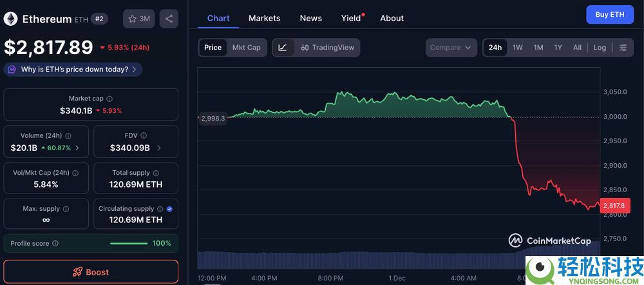Show the Vol/Mkt Cap info icon
The height and width of the screenshot is (285, 644).
[x=75, y=173]
